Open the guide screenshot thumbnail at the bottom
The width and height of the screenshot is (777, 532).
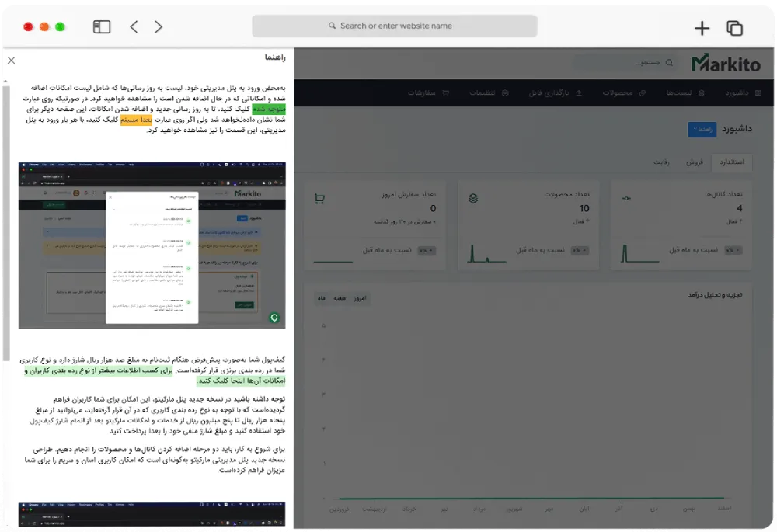[152, 514]
